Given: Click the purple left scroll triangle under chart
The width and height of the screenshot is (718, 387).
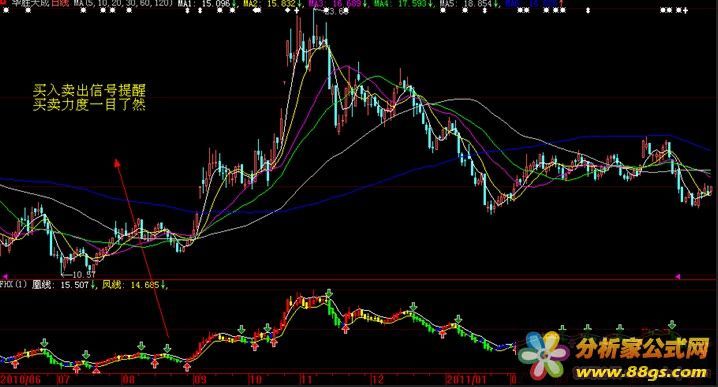Looking at the screenshot, I should pos(5,276).
